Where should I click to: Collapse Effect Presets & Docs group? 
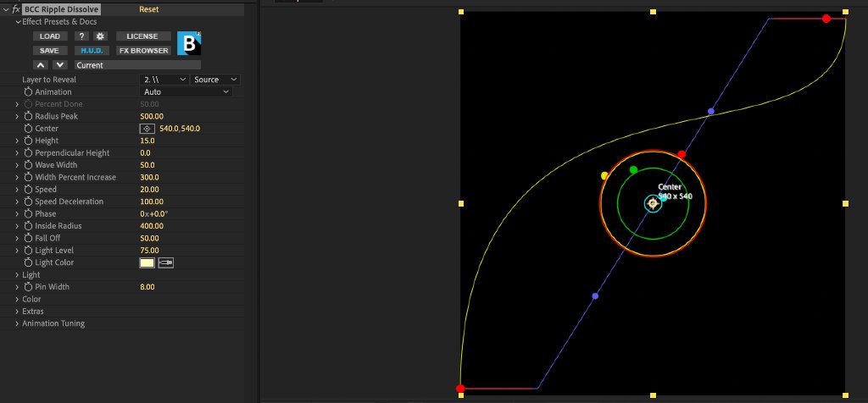tap(17, 21)
